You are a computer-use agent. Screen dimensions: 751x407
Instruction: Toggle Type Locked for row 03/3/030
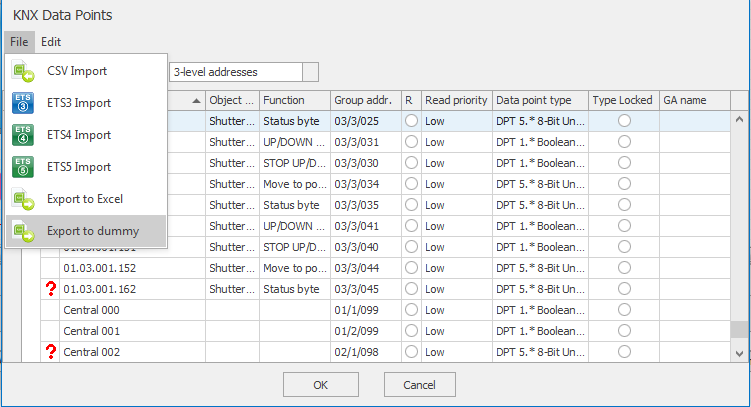click(624, 163)
